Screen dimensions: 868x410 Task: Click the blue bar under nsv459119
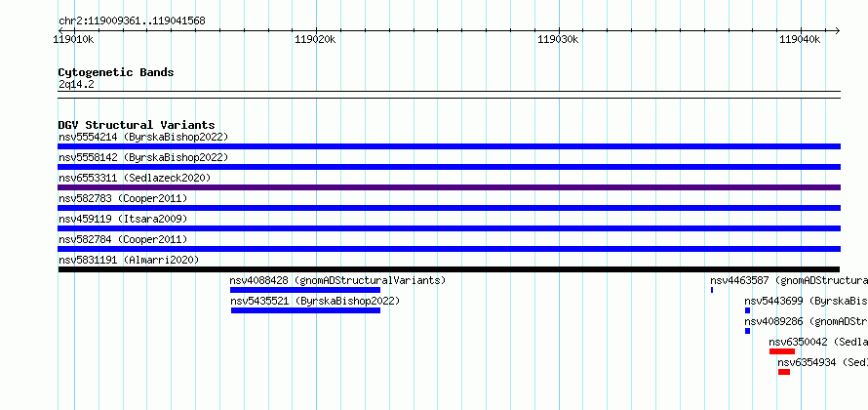coord(449,228)
